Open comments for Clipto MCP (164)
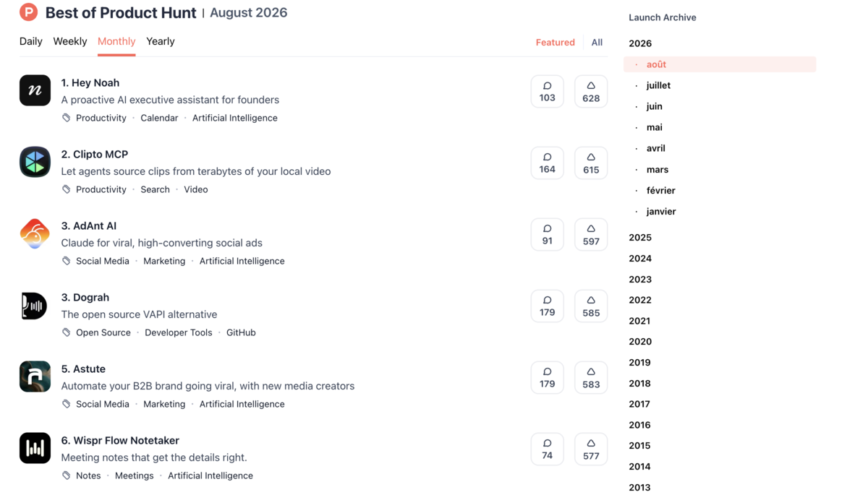Viewport: 868px width, 495px height. (547, 163)
